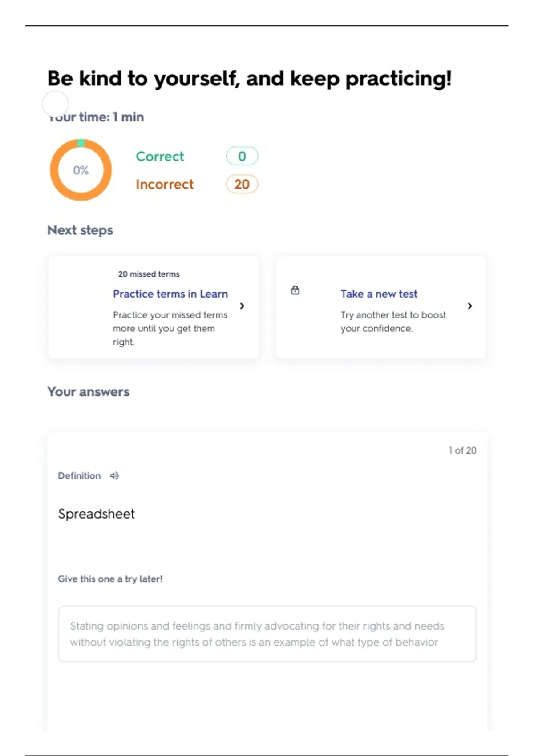The image size is (534, 756).
Task: Click the faint circle near Your time
Action: tap(55, 104)
